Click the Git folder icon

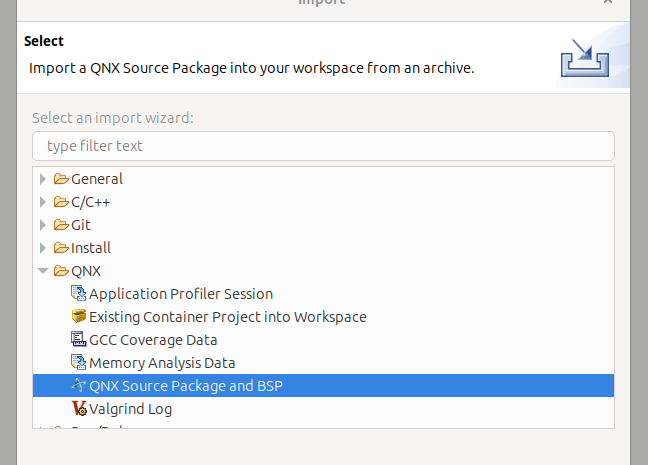point(61,225)
